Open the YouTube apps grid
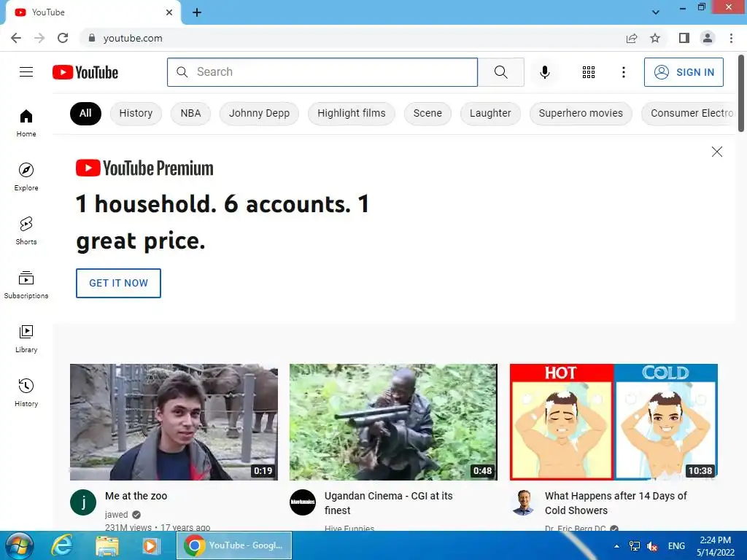The image size is (747, 560). (x=589, y=72)
